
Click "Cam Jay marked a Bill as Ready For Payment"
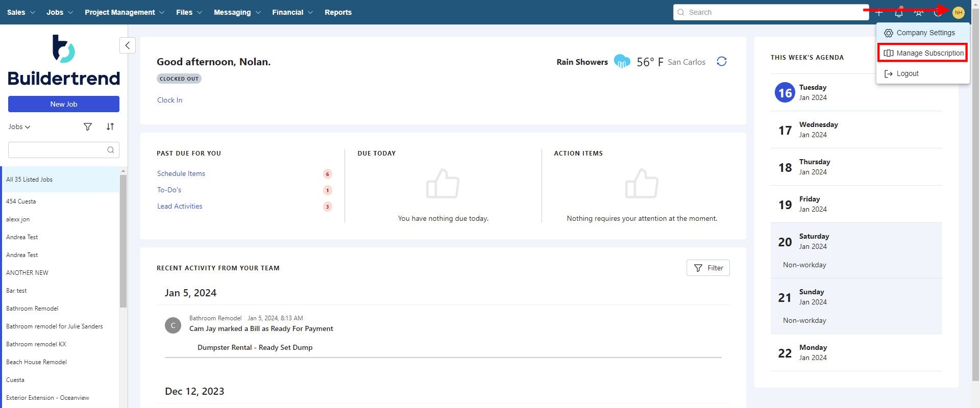point(261,328)
